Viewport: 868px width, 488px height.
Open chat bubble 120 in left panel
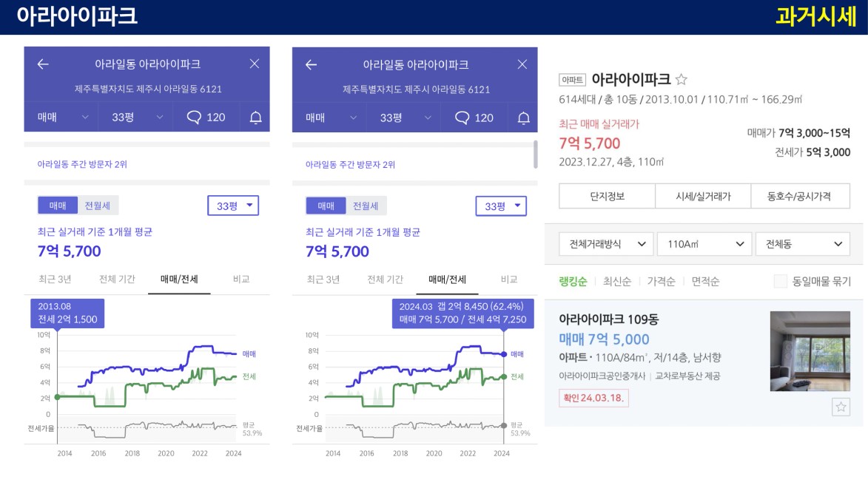click(x=206, y=118)
